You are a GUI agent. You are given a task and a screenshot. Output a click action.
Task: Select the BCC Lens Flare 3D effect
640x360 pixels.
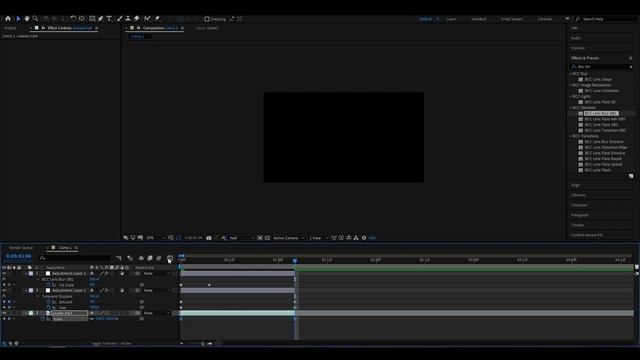point(600,102)
